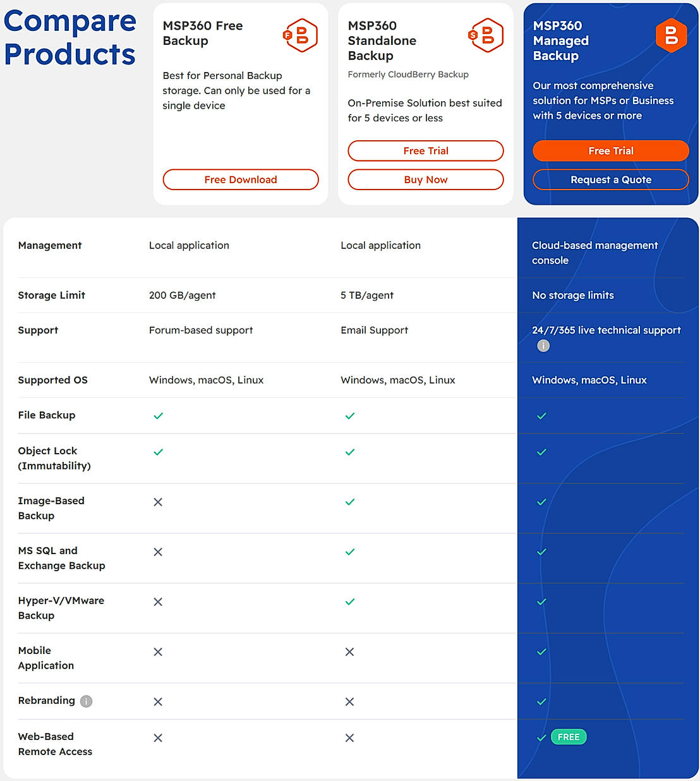Click the MSP360 Managed Backup logo icon
The width and height of the screenshot is (700, 781).
(671, 35)
